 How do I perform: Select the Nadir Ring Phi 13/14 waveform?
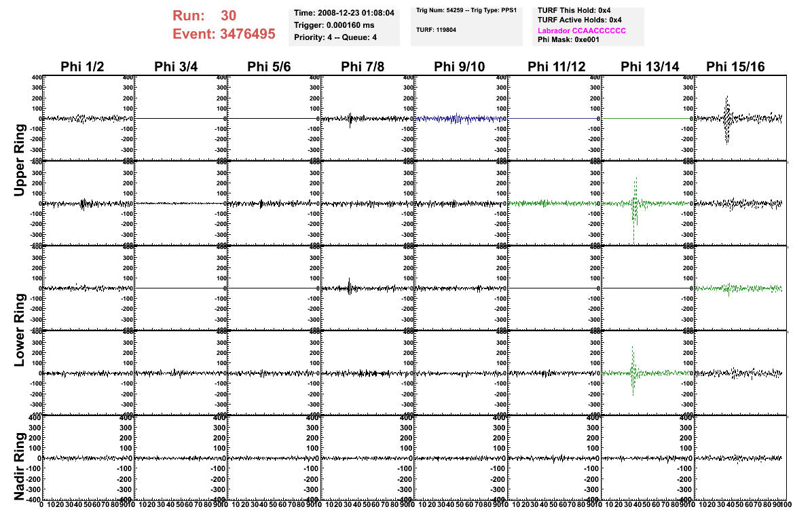pos(648,457)
